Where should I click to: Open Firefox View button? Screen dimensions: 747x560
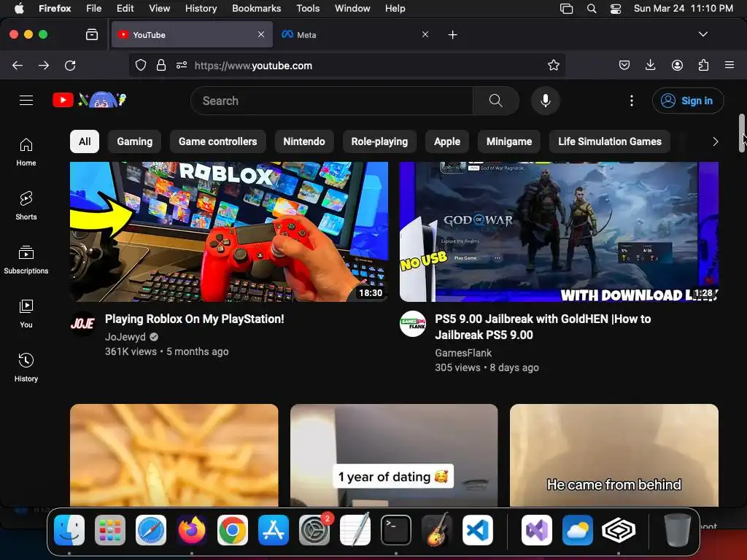click(x=91, y=34)
